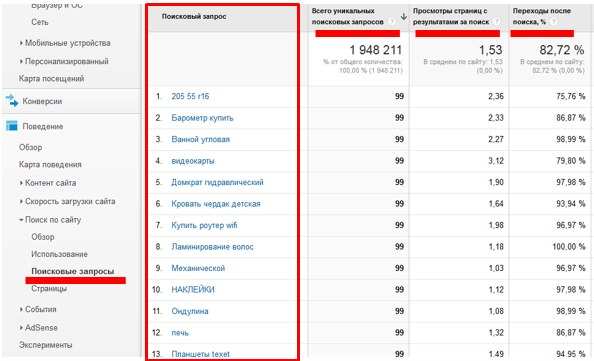Open search term '205 55 r16'

coord(190,96)
